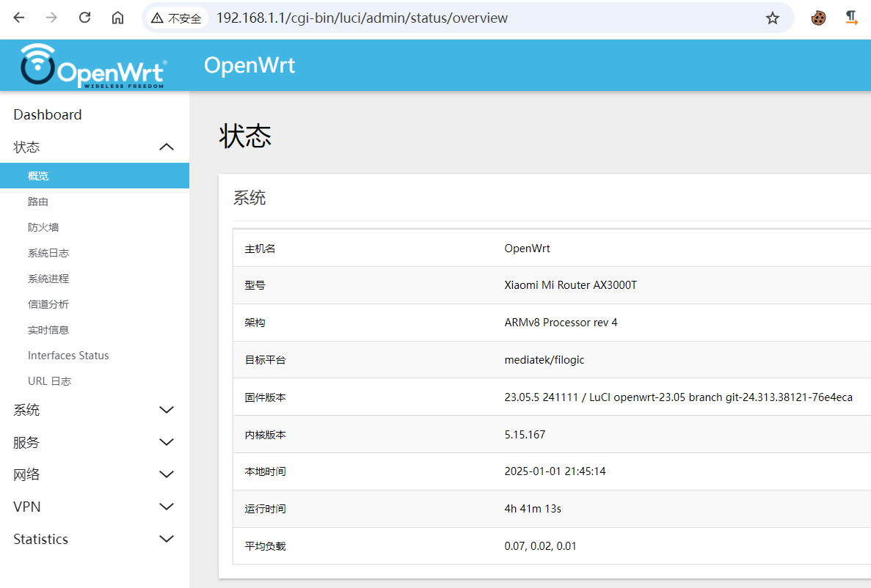
Task: Open the 路由 routing page
Action: pyautogui.click(x=37, y=202)
